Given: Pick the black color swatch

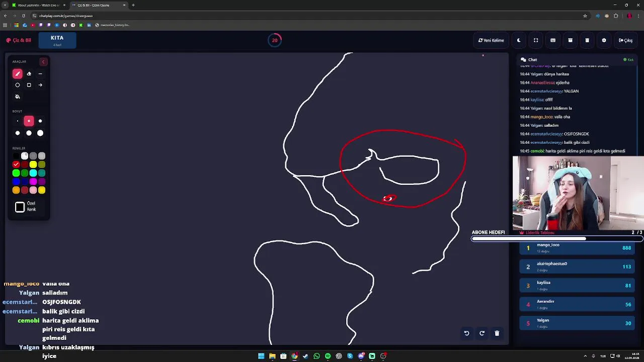Looking at the screenshot, I should (x=16, y=156).
